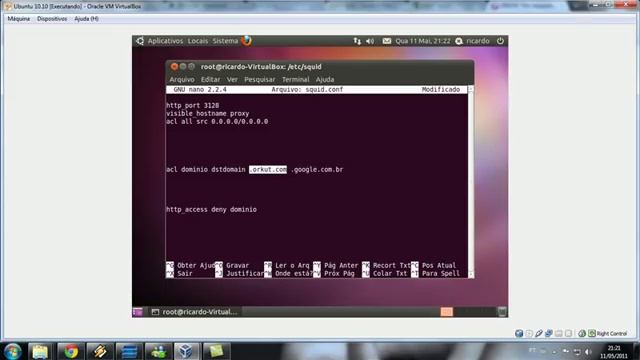Click the line visible_hostname proxy
Viewport: 640px width, 360px height.
click(x=208, y=113)
